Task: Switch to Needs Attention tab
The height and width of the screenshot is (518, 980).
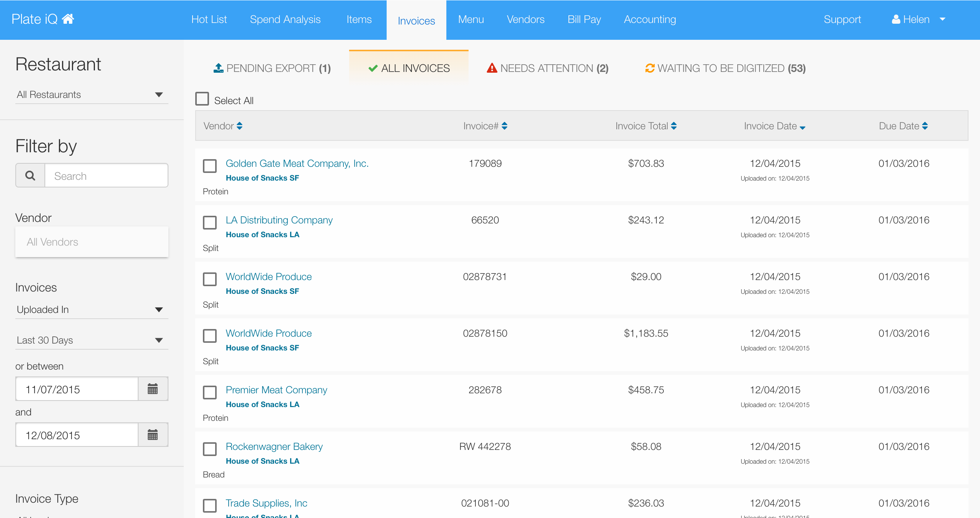Action: click(547, 68)
